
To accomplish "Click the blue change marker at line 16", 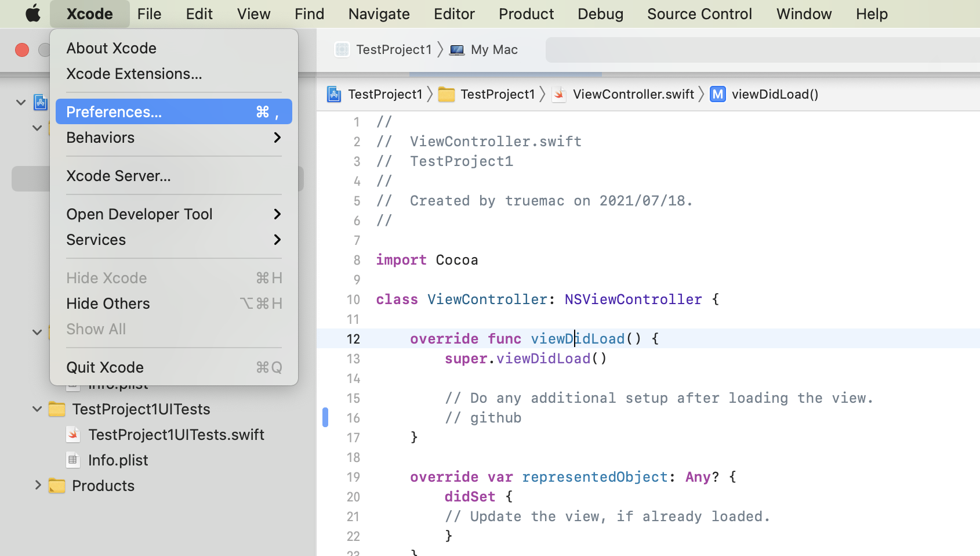I will pos(325,417).
